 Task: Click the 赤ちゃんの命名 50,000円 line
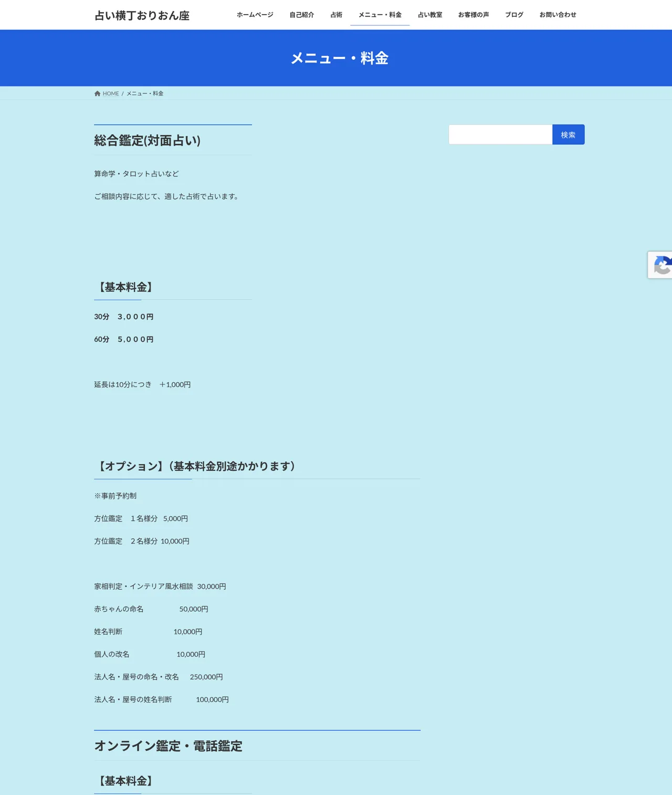pyautogui.click(x=151, y=609)
